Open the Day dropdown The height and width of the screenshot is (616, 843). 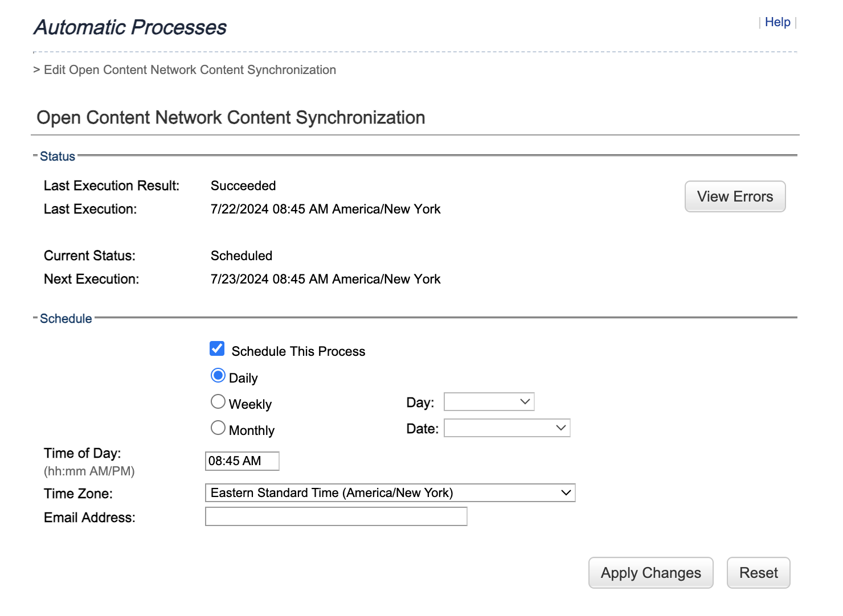point(489,401)
